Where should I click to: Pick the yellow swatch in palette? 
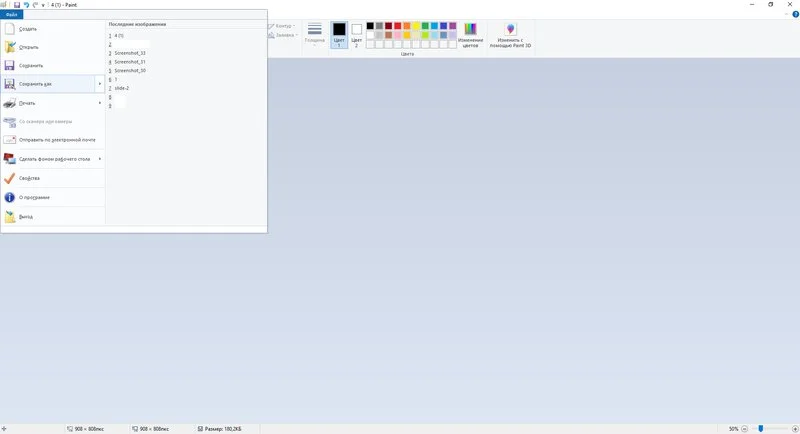tap(416, 25)
